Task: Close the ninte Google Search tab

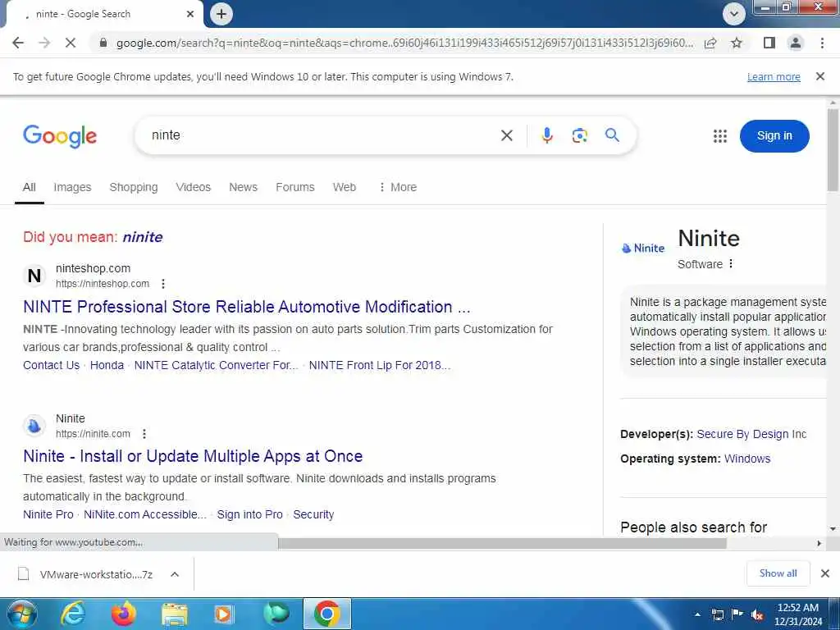Action: click(190, 14)
